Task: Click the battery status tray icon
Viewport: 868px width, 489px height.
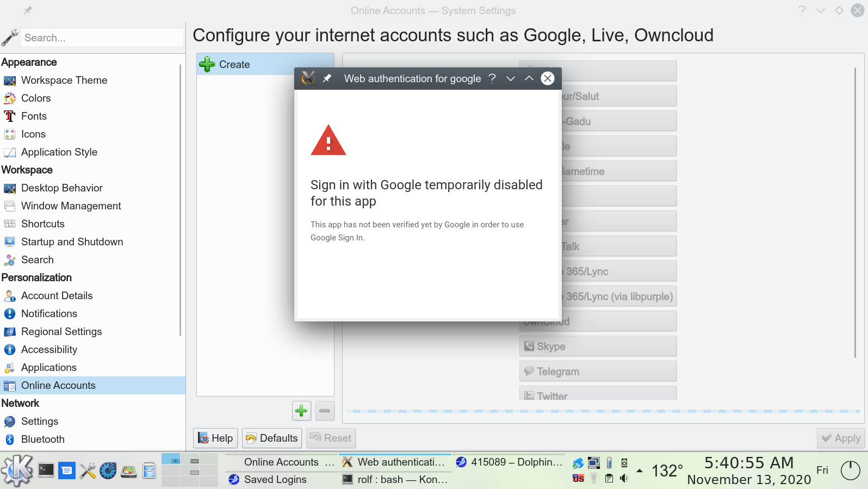Action: (x=609, y=463)
